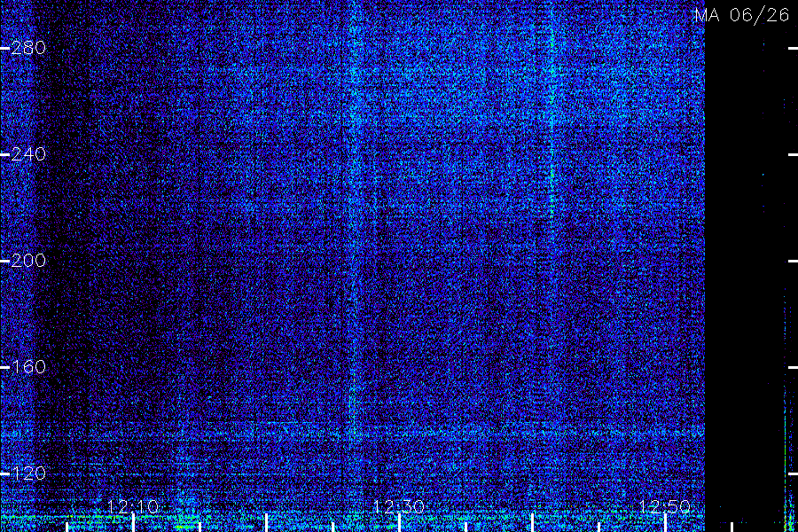The width and height of the screenshot is (798, 532).
Task: Click the MA 06/26 date label
Action: coord(742,15)
